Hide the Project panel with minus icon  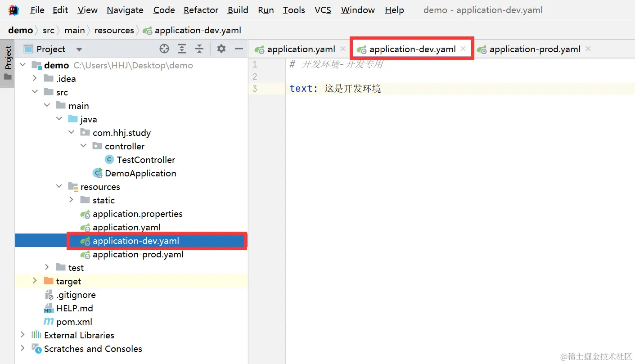[x=239, y=49]
